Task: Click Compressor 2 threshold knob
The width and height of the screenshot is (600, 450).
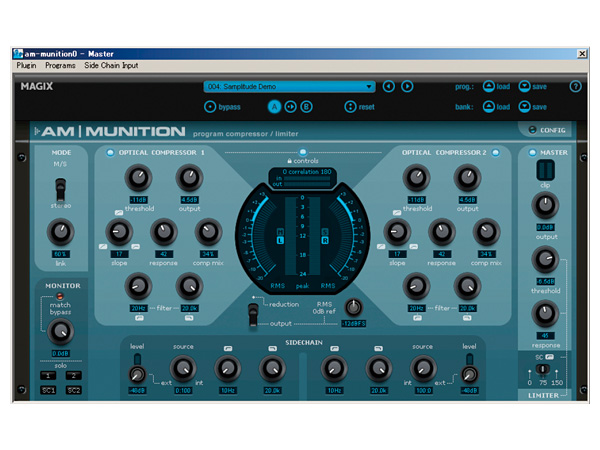Action: coord(416,178)
